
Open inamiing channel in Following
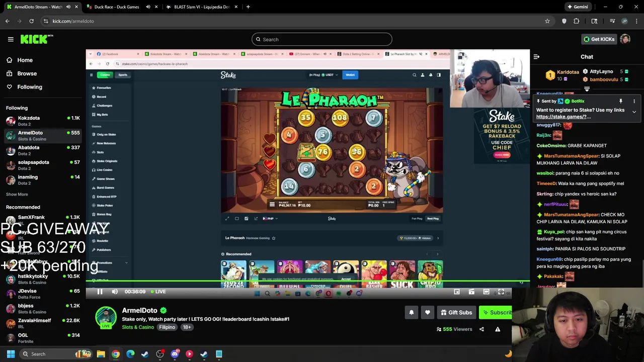43,179
